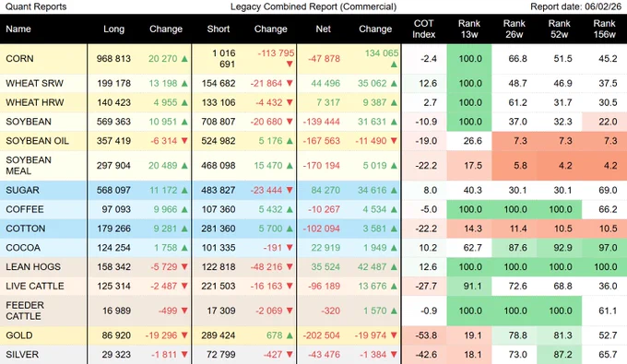Select the Net column header
Screen dimensions: 627x364
[323, 29]
